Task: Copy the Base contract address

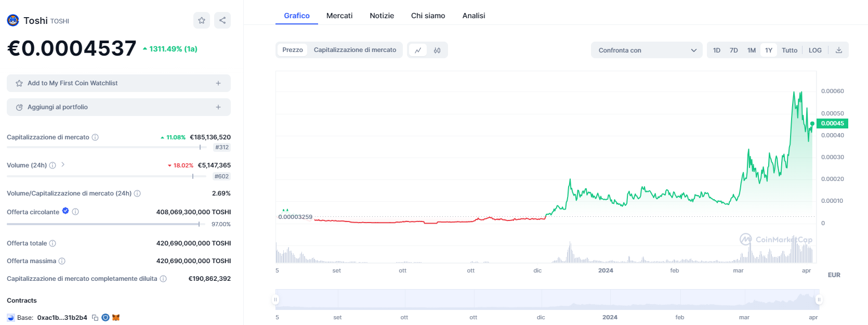Action: [95, 318]
